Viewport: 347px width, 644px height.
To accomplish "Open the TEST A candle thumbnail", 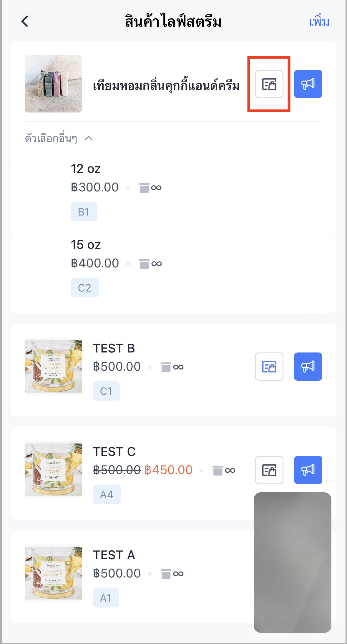I will coord(53,573).
